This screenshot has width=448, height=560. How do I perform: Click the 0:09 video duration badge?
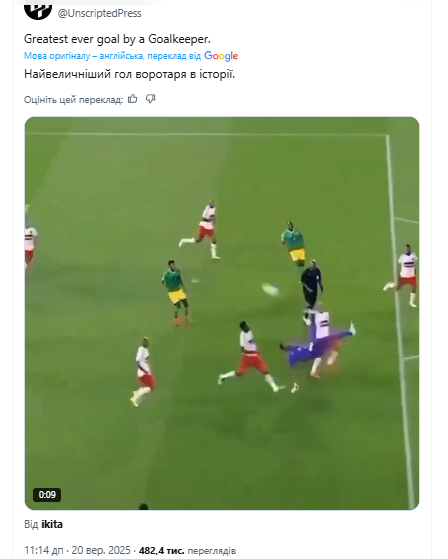47,495
